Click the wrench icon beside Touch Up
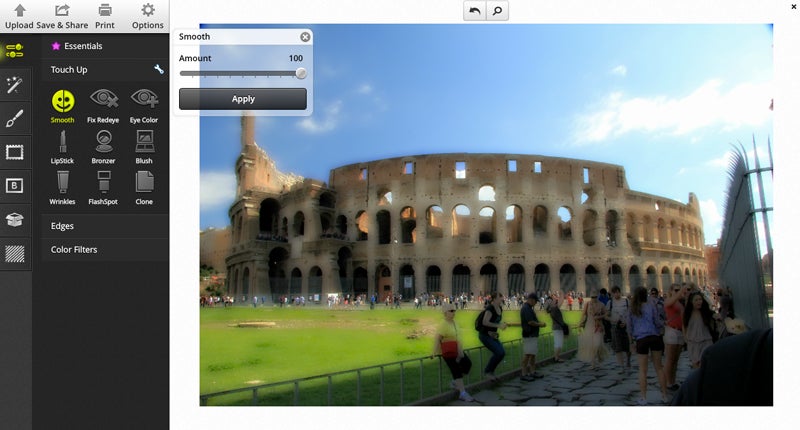This screenshot has width=800, height=430. pos(159,69)
